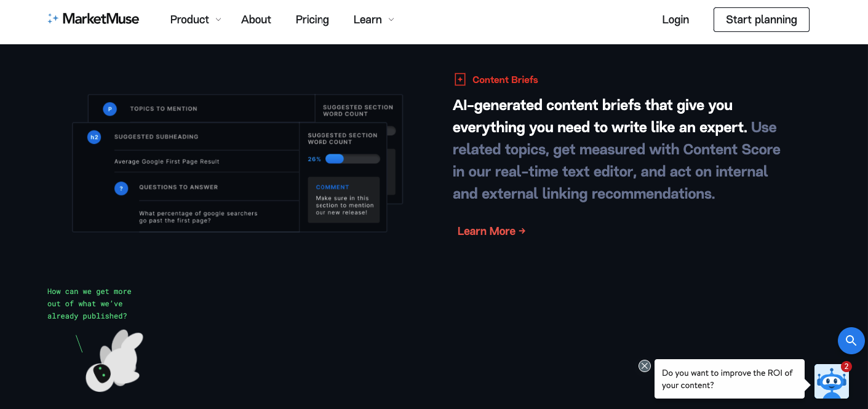
Task: Select the P paragraph icon beside Topics to Mention
Action: [109, 108]
